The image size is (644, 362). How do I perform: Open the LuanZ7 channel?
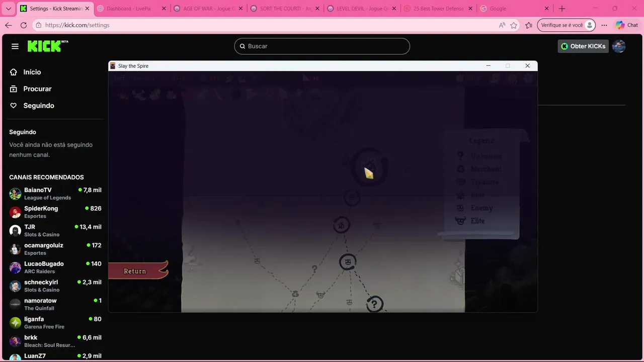55,356
